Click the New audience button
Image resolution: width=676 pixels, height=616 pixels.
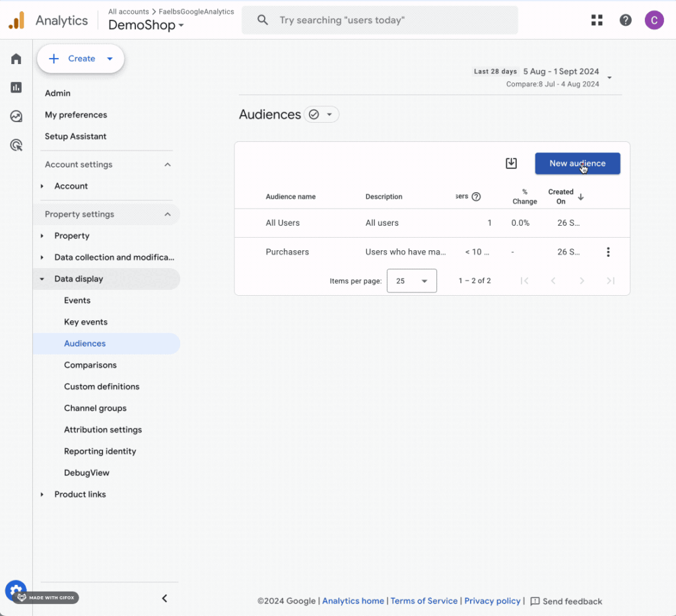578,163
